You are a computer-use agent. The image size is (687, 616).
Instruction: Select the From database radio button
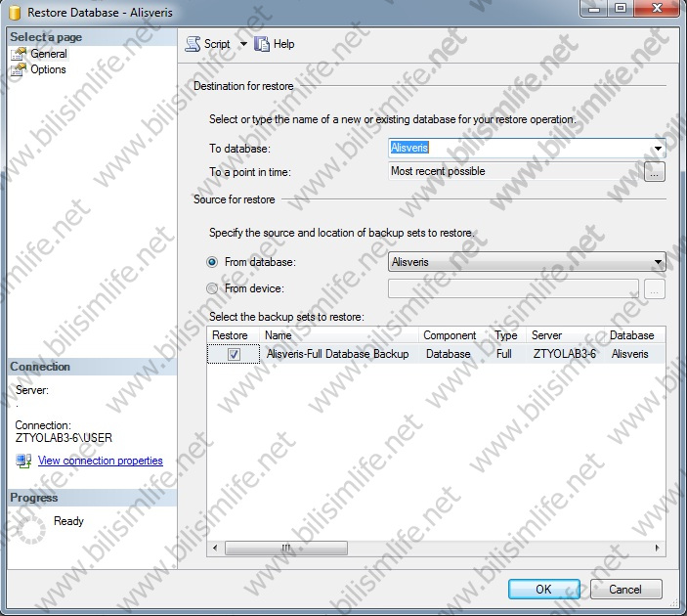tap(212, 262)
